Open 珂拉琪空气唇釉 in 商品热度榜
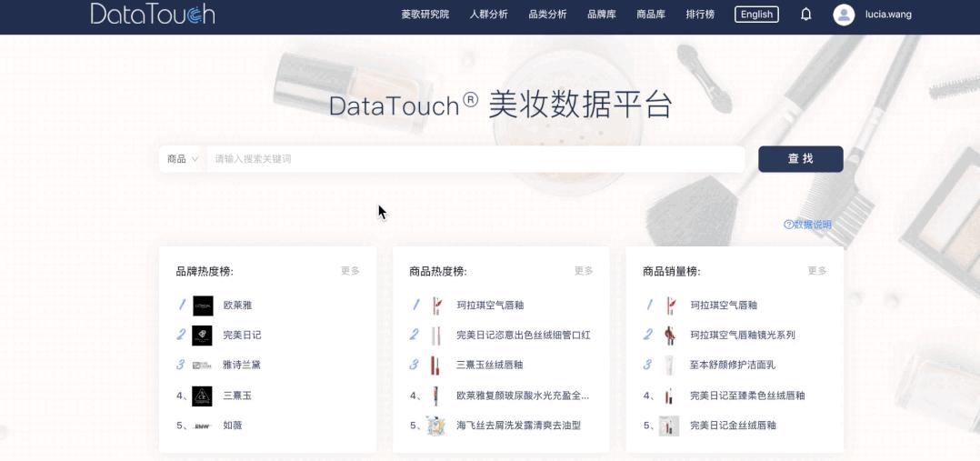The image size is (980, 461). 490,306
